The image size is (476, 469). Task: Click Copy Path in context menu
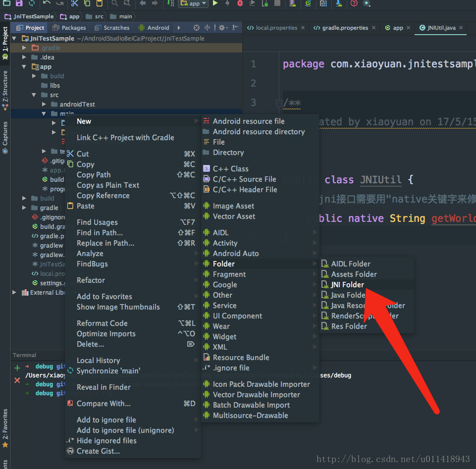[x=133, y=175]
